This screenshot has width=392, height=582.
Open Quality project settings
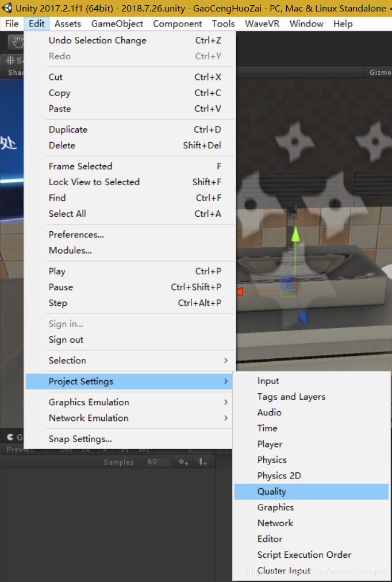(x=311, y=492)
